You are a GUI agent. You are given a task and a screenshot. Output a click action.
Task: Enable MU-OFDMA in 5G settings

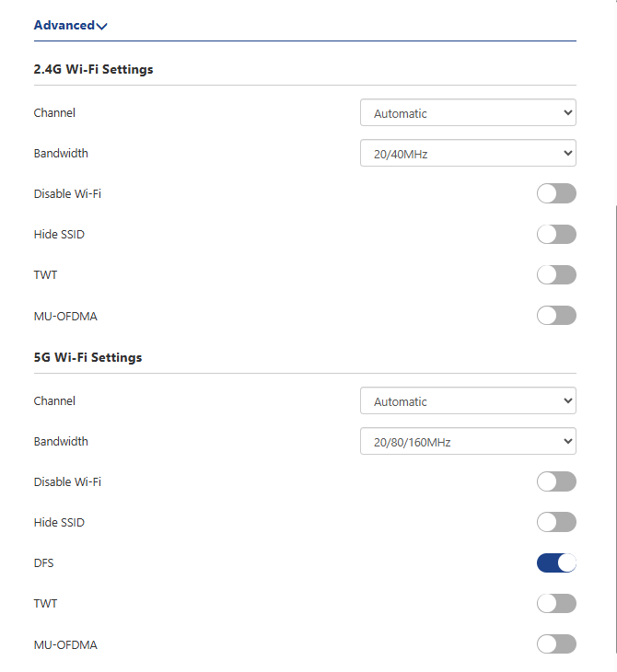[556, 644]
